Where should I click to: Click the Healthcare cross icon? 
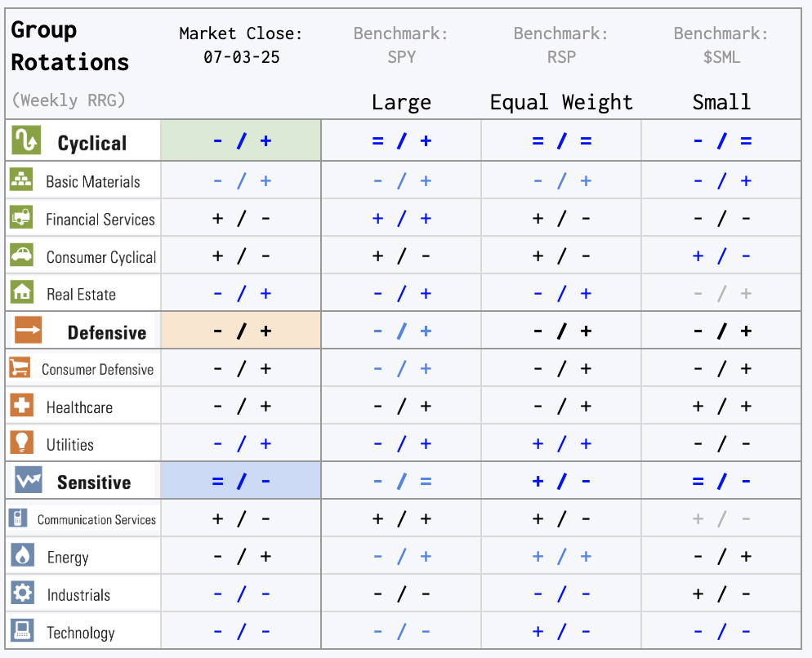click(x=22, y=405)
